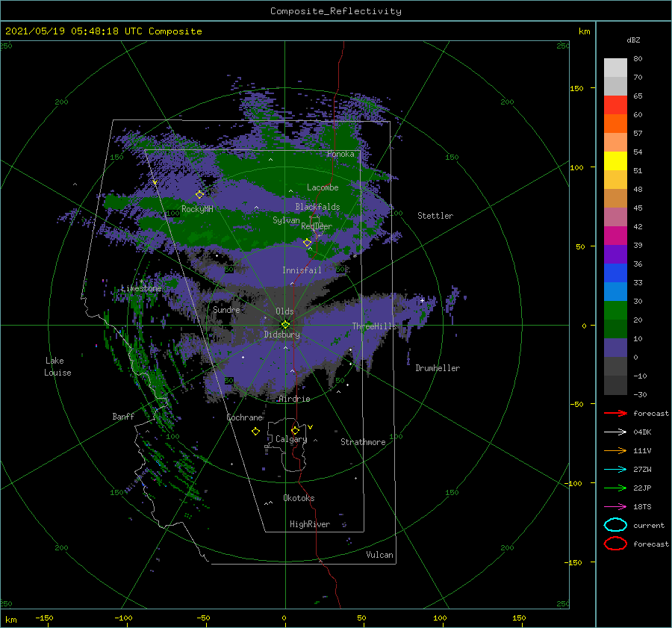This screenshot has height=628, width=672.
Task: Select the magenta 39 dBZ legend swatch
Action: pos(615,236)
